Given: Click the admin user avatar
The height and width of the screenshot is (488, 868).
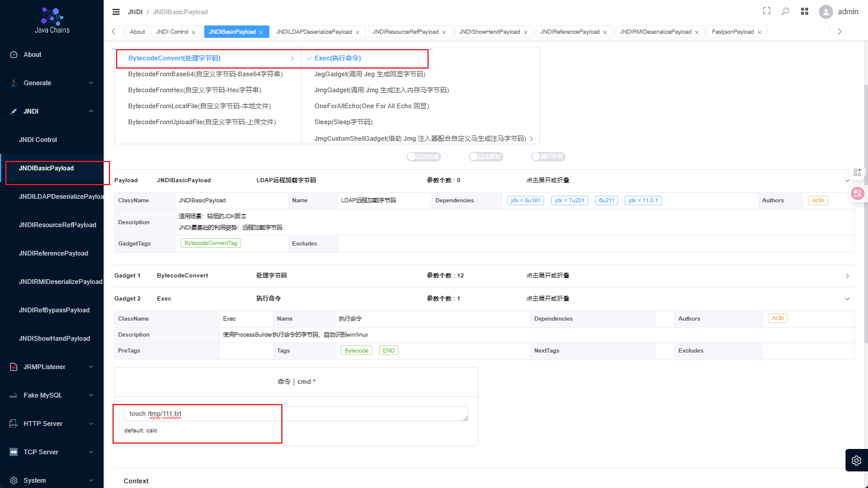Looking at the screenshot, I should tap(826, 12).
